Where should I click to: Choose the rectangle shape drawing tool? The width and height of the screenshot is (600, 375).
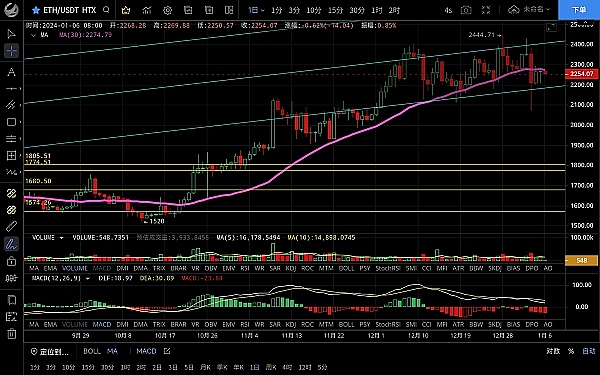[x=11, y=122]
